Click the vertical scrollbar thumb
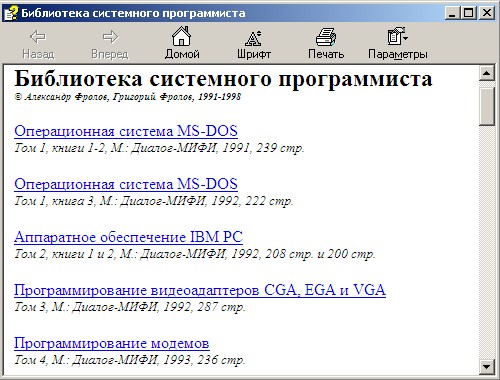This screenshot has width=500, height=380. pyautogui.click(x=486, y=107)
